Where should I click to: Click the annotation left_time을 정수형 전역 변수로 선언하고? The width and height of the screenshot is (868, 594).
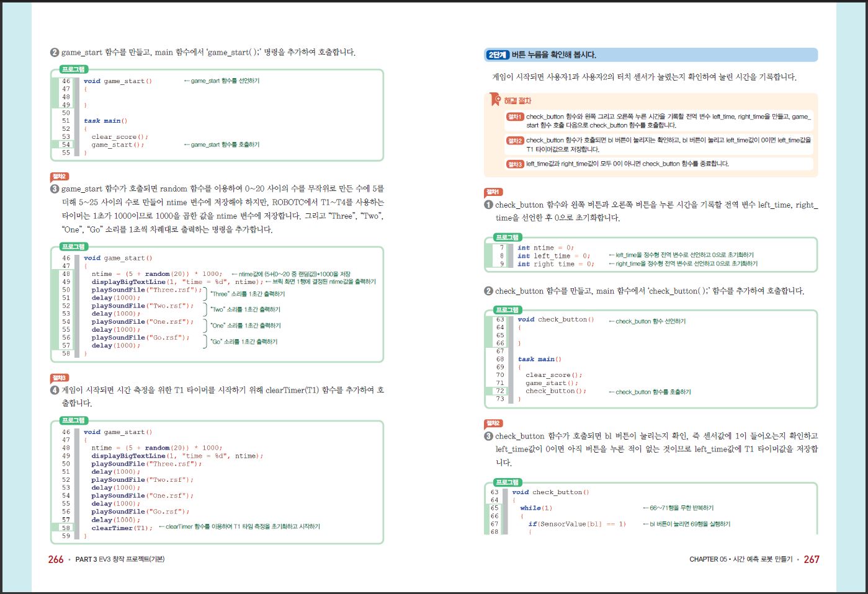[x=681, y=255]
